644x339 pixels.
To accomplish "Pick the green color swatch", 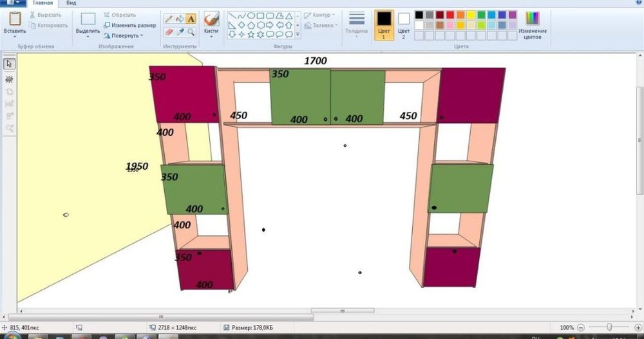I will pos(481,15).
